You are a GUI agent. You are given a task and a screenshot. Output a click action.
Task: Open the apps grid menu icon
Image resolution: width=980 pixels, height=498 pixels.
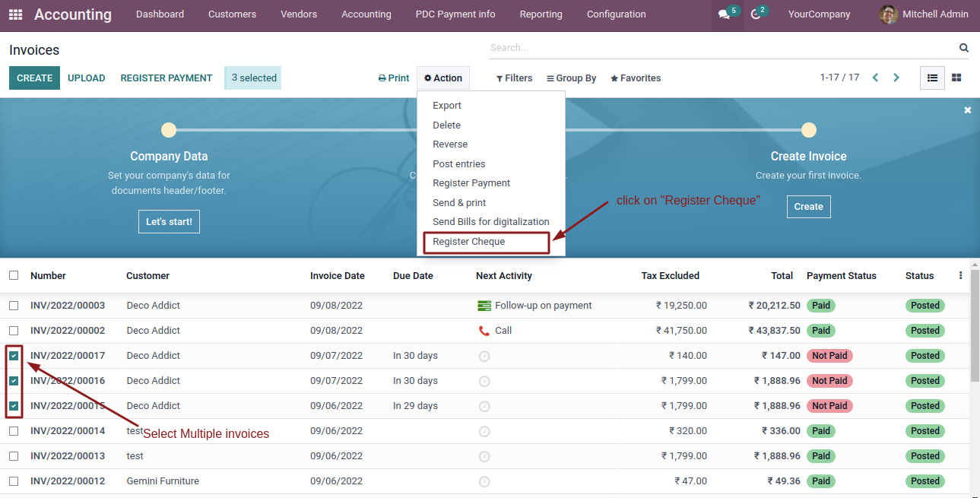pos(15,14)
